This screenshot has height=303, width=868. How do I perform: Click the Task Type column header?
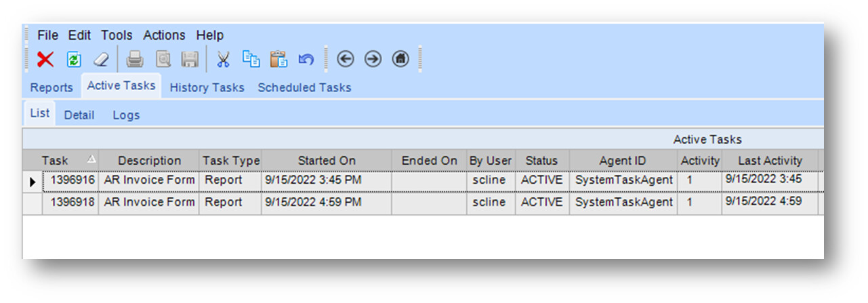point(230,161)
